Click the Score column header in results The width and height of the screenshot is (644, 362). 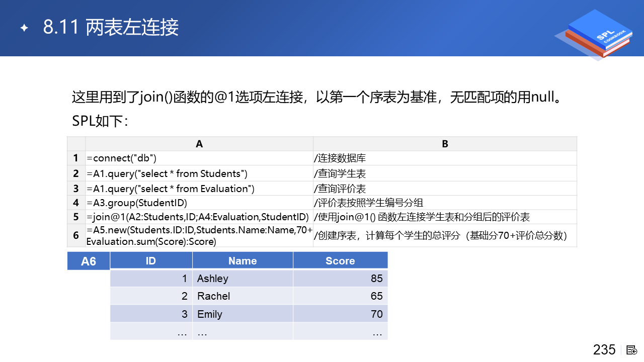pyautogui.click(x=340, y=260)
